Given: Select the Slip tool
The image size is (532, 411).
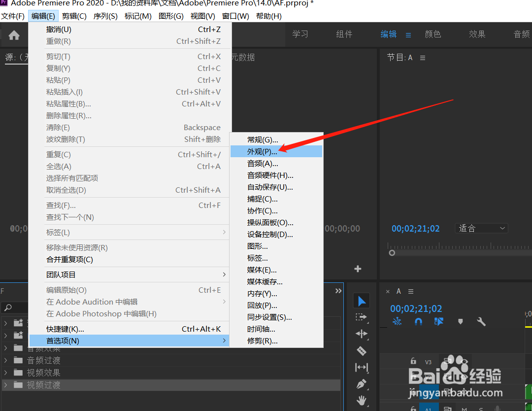Looking at the screenshot, I should 362,367.
